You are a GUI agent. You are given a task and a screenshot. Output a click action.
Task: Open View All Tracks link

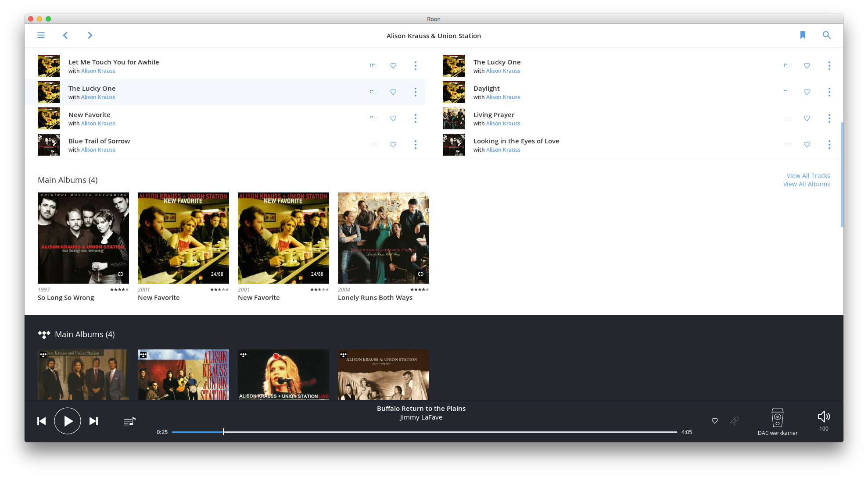pos(808,176)
